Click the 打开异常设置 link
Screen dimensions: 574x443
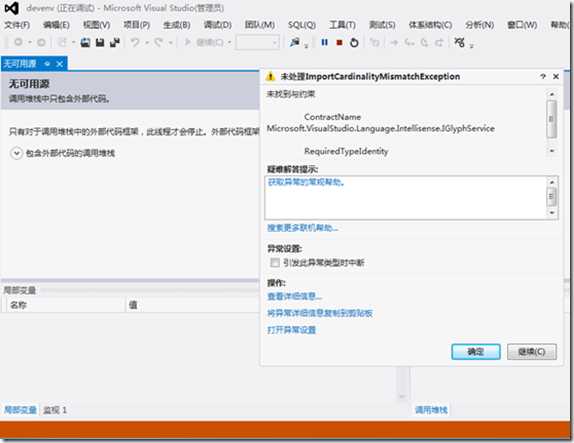click(291, 330)
